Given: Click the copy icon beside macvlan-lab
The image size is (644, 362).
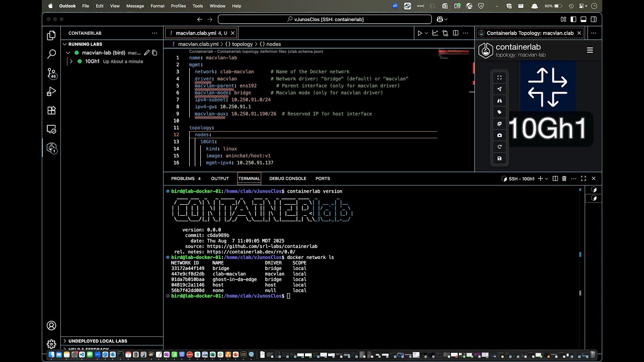Looking at the screenshot, I should tap(154, 52).
